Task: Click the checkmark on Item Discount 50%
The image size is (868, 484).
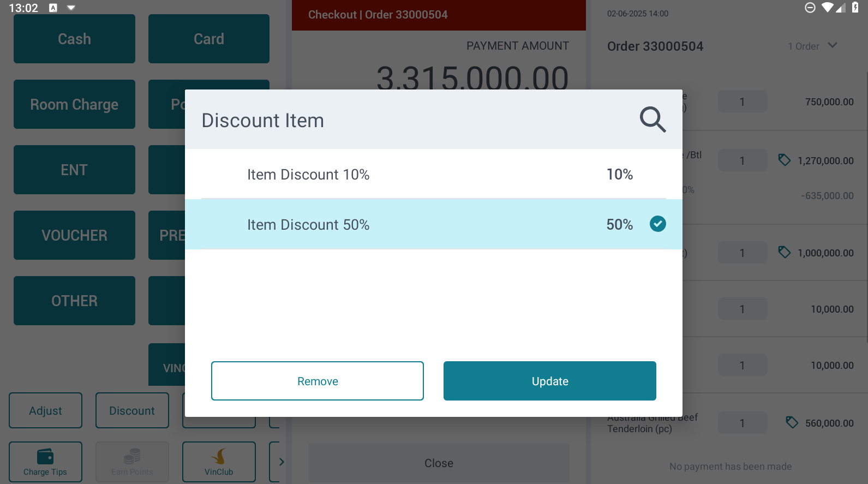Action: [657, 224]
